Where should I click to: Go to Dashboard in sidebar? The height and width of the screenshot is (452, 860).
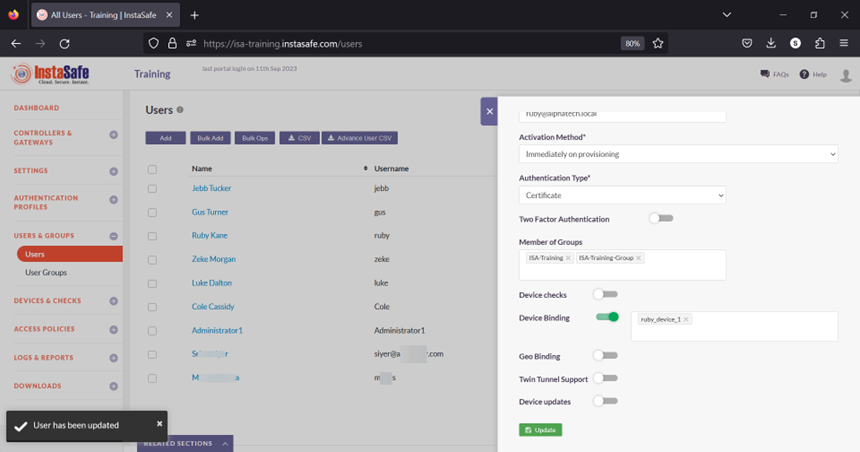tap(36, 108)
